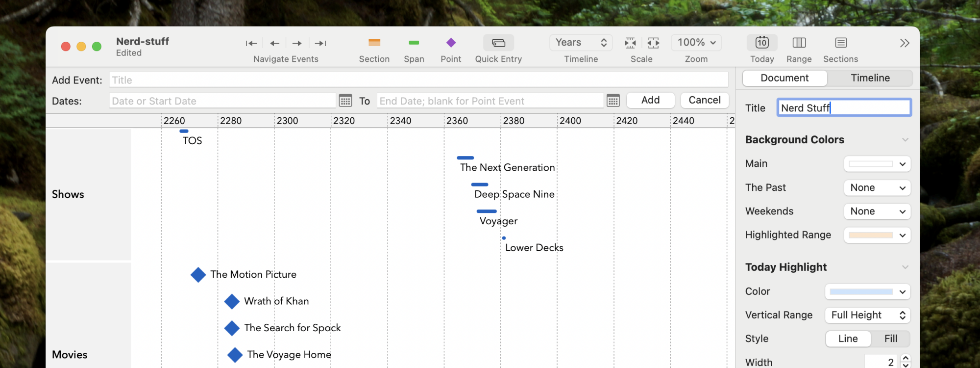Select The Next Generation span bar
Viewport: 980px width, 368px height.
click(465, 158)
